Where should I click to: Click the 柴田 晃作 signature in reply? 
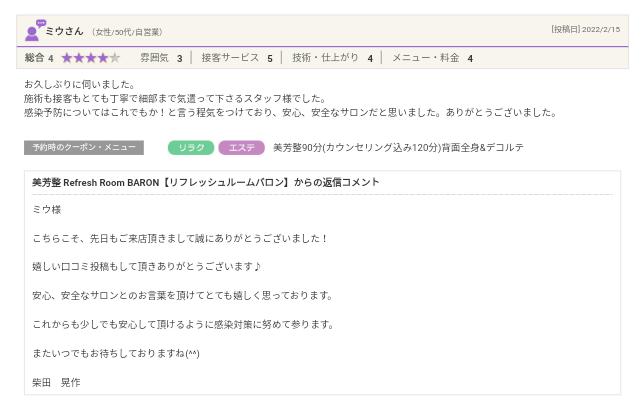tap(56, 382)
